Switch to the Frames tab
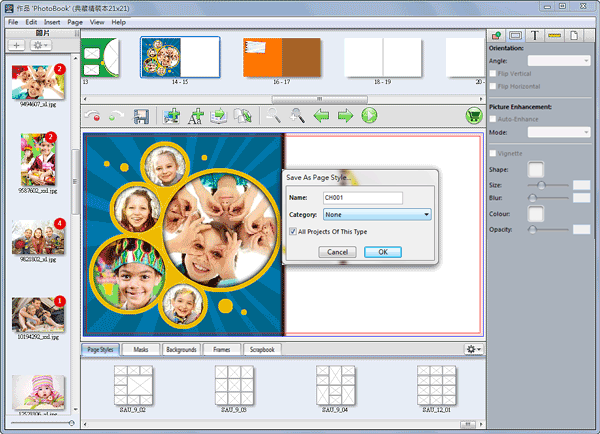 pyautogui.click(x=222, y=349)
